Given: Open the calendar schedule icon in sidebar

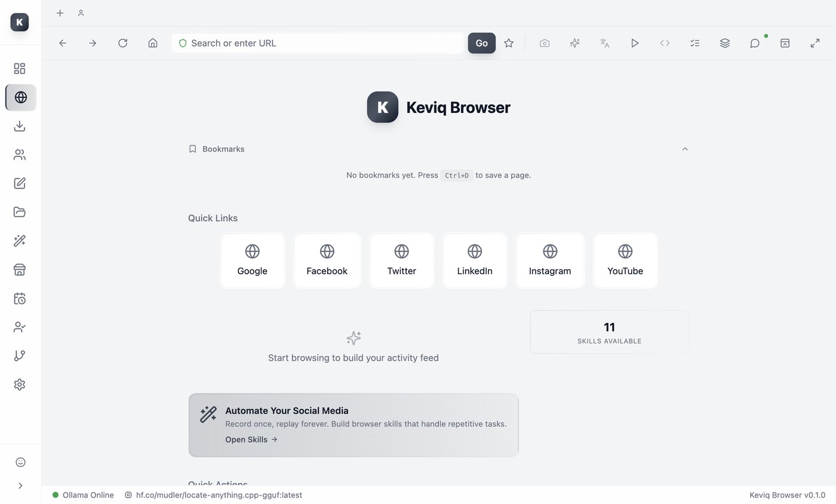Looking at the screenshot, I should tap(20, 298).
